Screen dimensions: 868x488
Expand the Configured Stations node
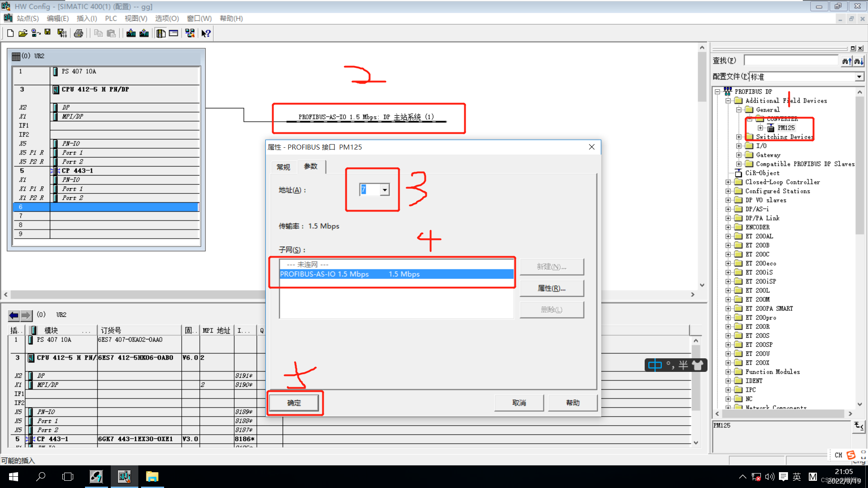pos(728,191)
